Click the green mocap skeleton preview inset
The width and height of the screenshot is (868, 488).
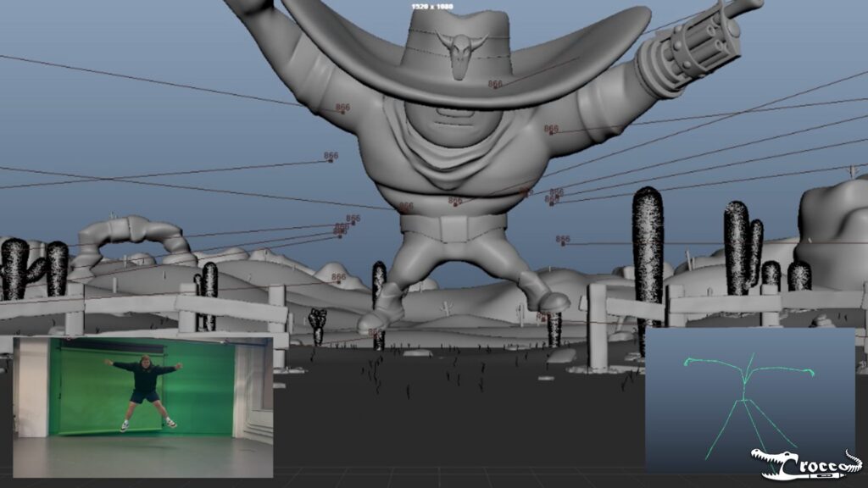click(x=750, y=401)
